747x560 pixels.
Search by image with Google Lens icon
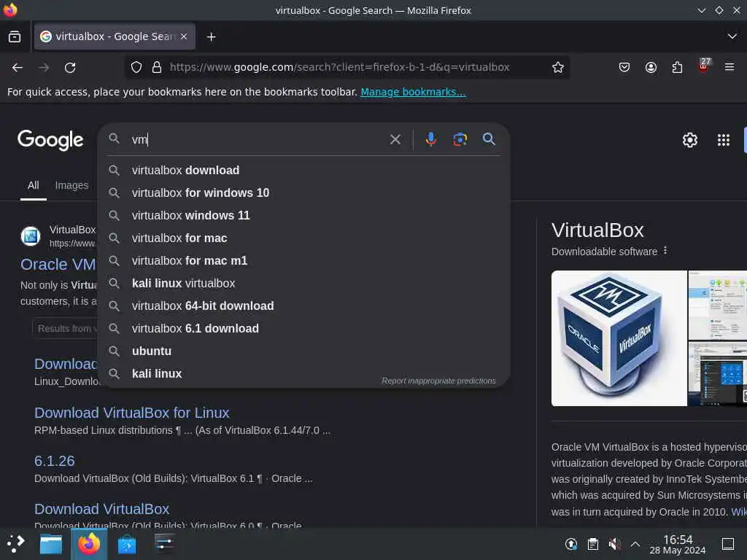(x=460, y=139)
